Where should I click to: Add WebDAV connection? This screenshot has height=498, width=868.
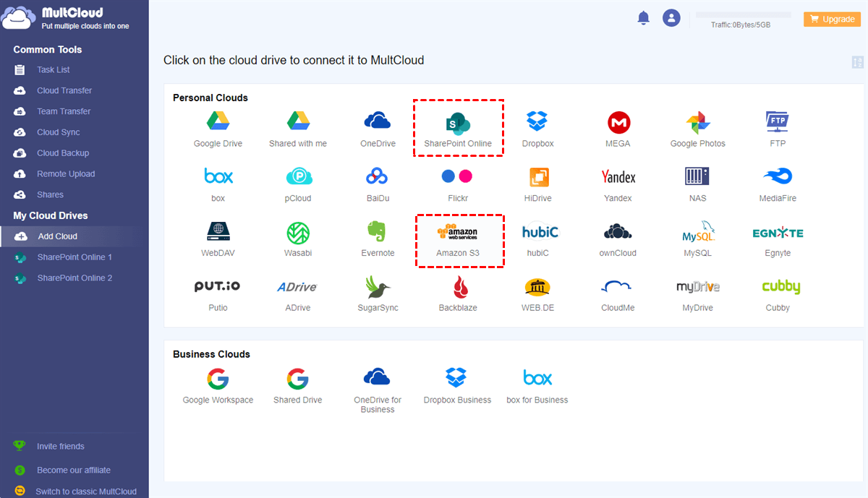click(218, 239)
